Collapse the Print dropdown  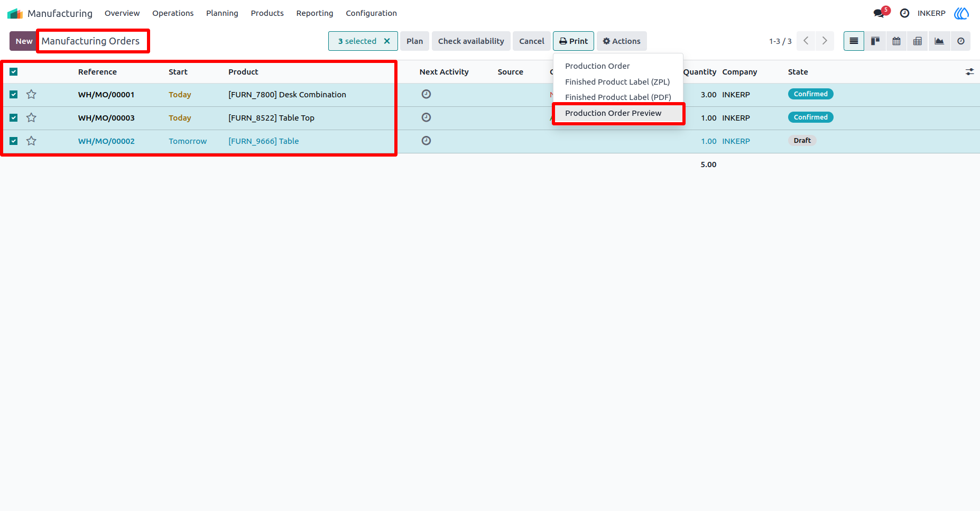[574, 41]
